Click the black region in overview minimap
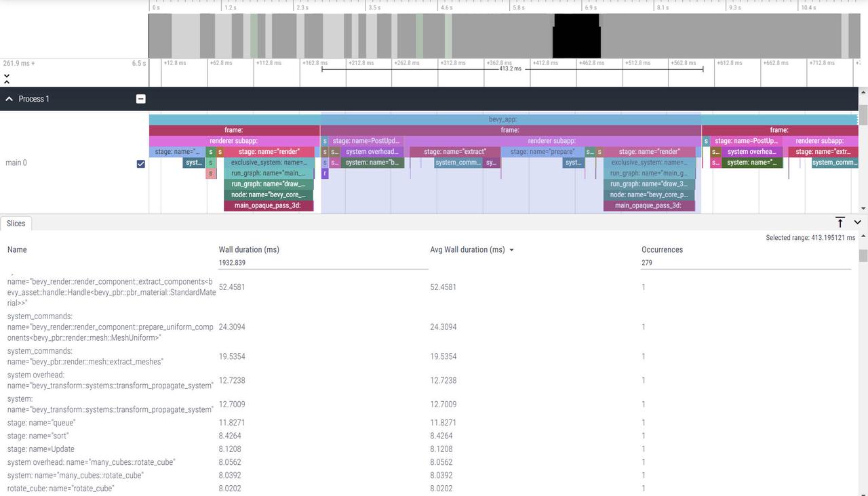Image resolution: width=868 pixels, height=496 pixels. click(576, 36)
